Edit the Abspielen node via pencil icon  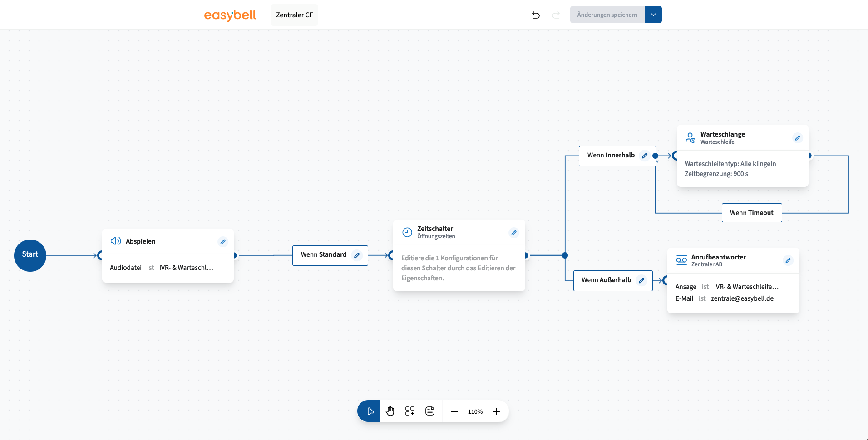[x=222, y=241]
